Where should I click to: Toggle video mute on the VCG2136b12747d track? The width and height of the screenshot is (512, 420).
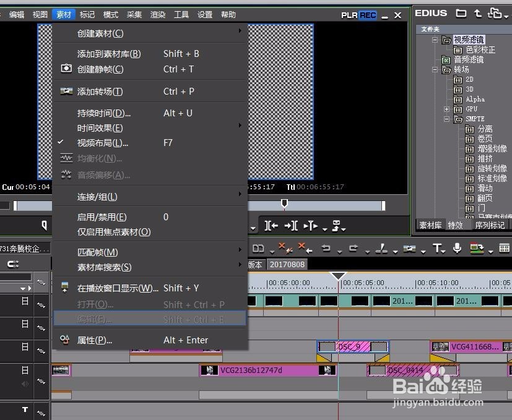tap(25, 370)
